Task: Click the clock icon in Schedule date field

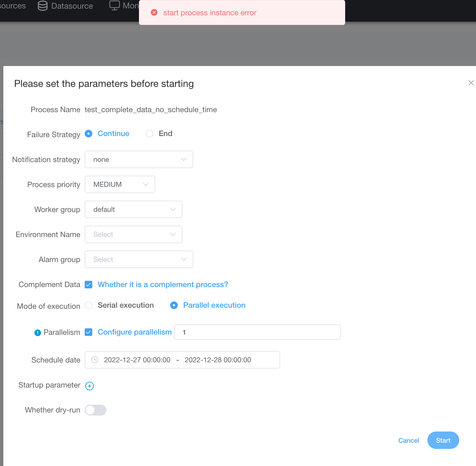Action: pyautogui.click(x=95, y=360)
